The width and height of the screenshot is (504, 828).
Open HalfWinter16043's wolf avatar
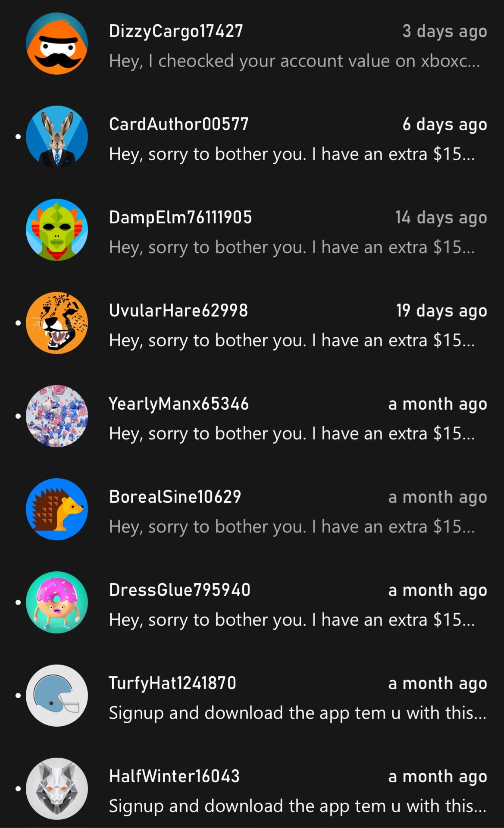click(57, 789)
